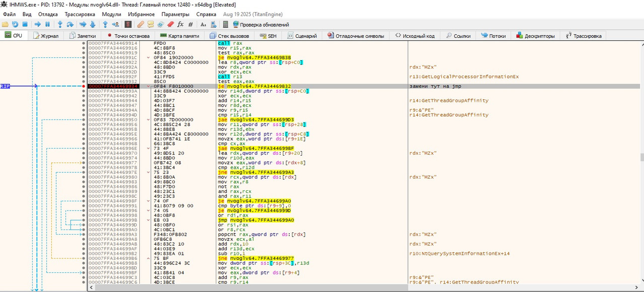Open Functions with the fx icon
Screen dimensions: 644x292
point(180,24)
